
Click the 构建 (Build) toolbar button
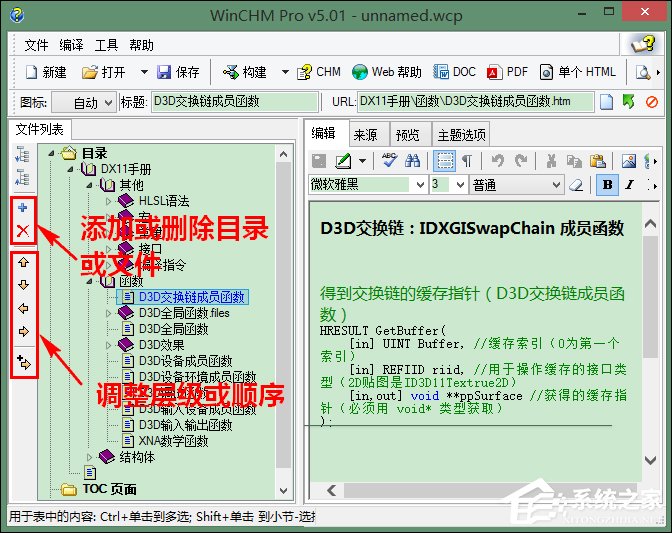(x=245, y=72)
